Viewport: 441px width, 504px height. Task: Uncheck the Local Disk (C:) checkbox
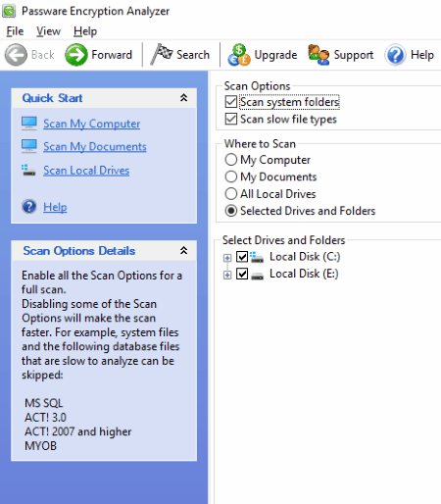click(x=242, y=257)
